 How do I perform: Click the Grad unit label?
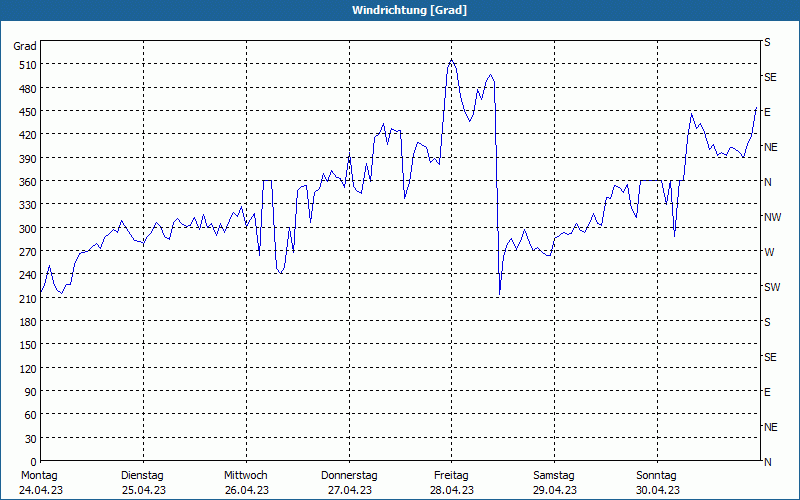click(25, 46)
